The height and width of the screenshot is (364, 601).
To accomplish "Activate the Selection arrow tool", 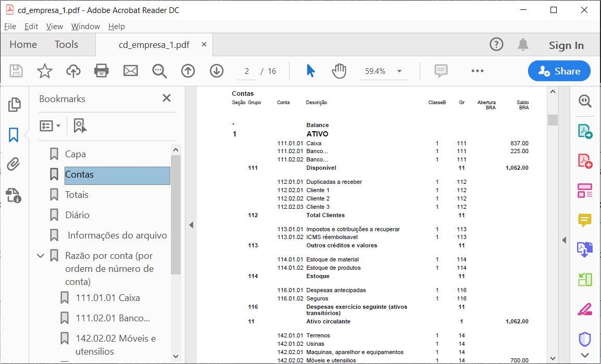I will pyautogui.click(x=310, y=71).
